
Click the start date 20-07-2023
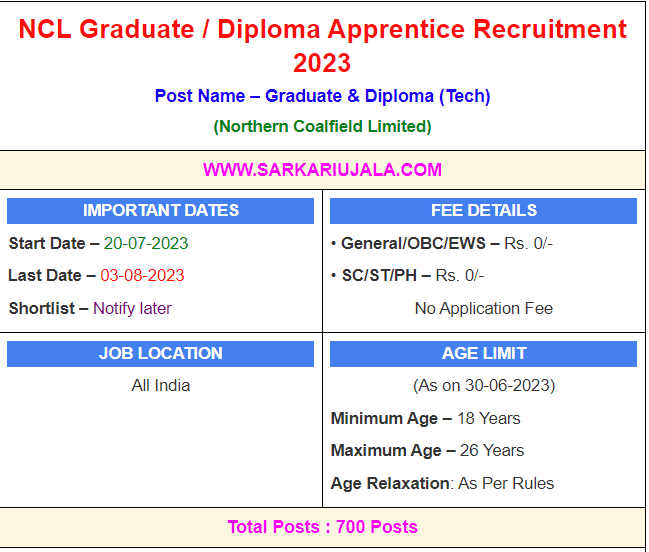[146, 243]
